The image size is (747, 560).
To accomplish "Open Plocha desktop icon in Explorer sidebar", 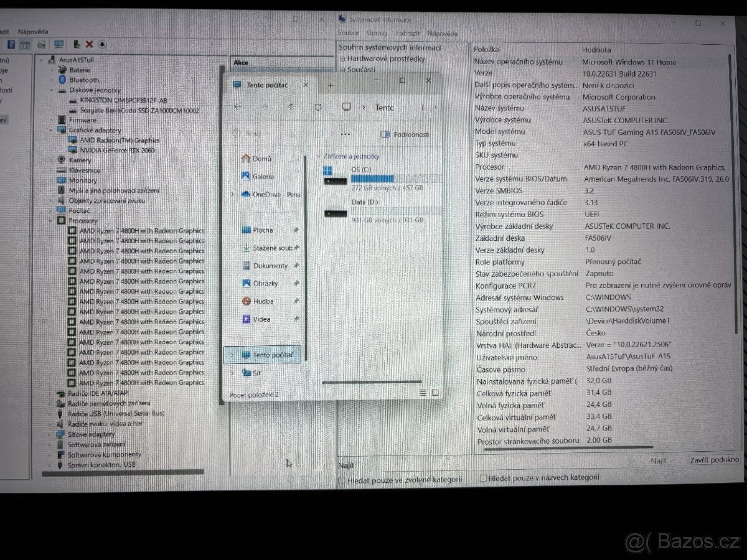I will tap(246, 230).
